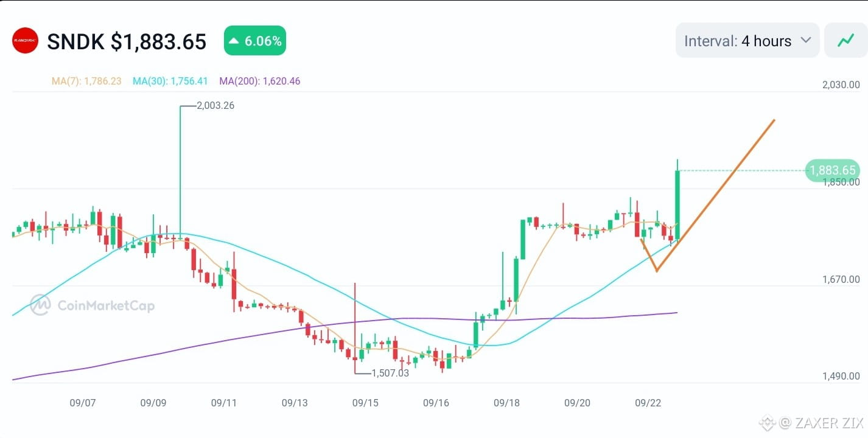Click the SNDK $1,883.65 title text
The image size is (868, 438).
[127, 41]
